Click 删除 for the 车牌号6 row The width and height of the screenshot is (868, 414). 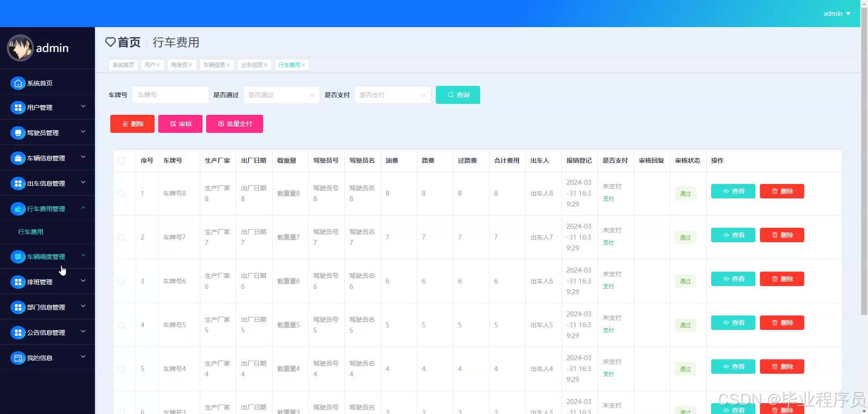click(x=782, y=279)
